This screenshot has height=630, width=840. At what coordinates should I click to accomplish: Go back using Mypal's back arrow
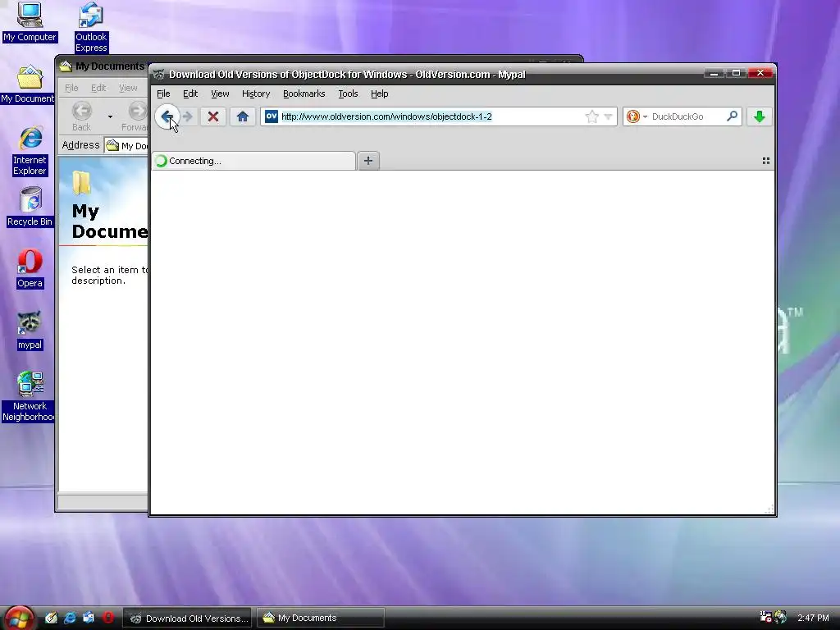(167, 116)
